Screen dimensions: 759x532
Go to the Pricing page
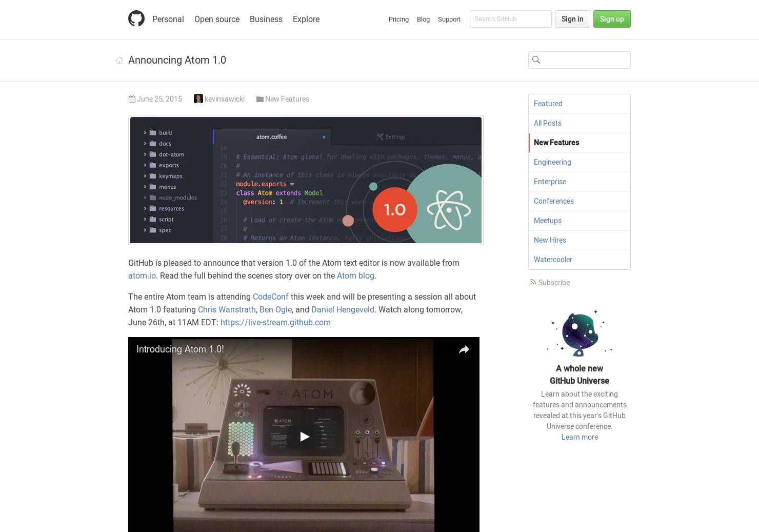click(398, 19)
